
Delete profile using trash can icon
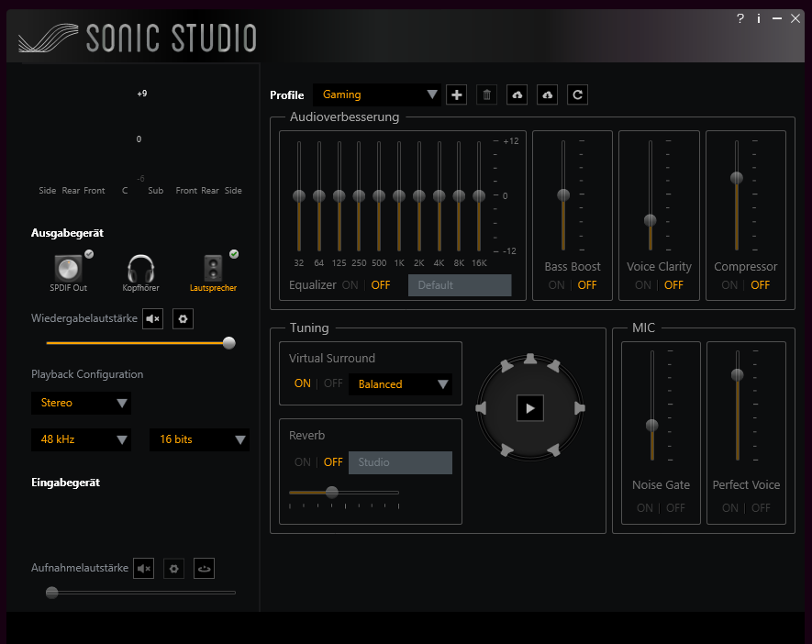pos(487,94)
